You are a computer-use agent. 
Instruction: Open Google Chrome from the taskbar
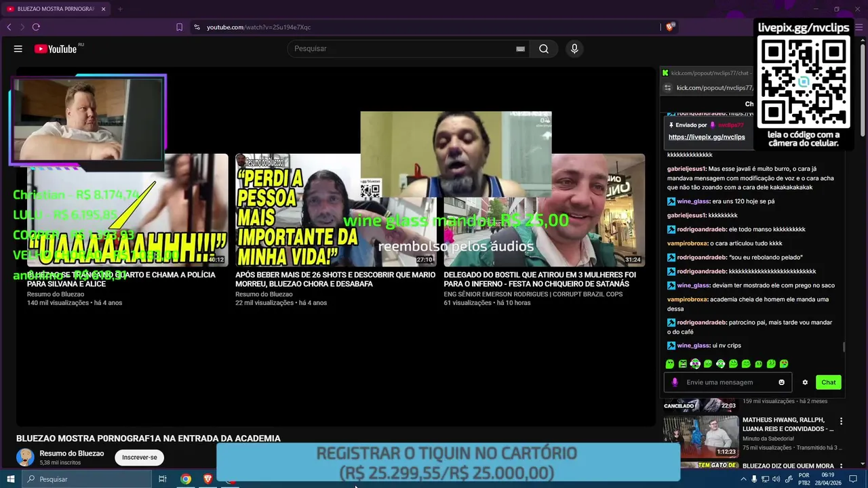(185, 479)
